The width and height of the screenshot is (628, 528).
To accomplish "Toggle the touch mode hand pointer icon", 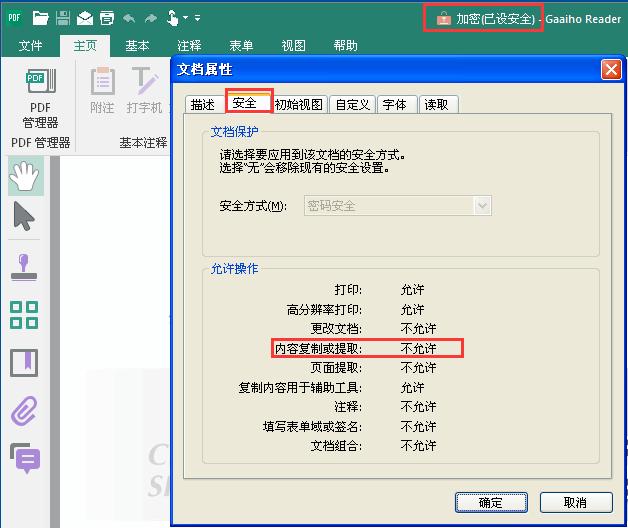I will (x=172, y=18).
